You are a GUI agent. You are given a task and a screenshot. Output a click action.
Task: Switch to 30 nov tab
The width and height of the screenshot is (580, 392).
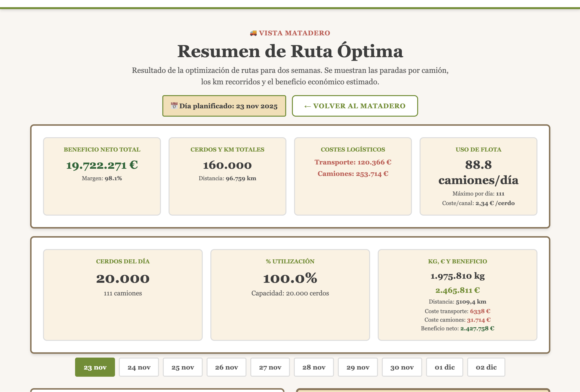(402, 367)
